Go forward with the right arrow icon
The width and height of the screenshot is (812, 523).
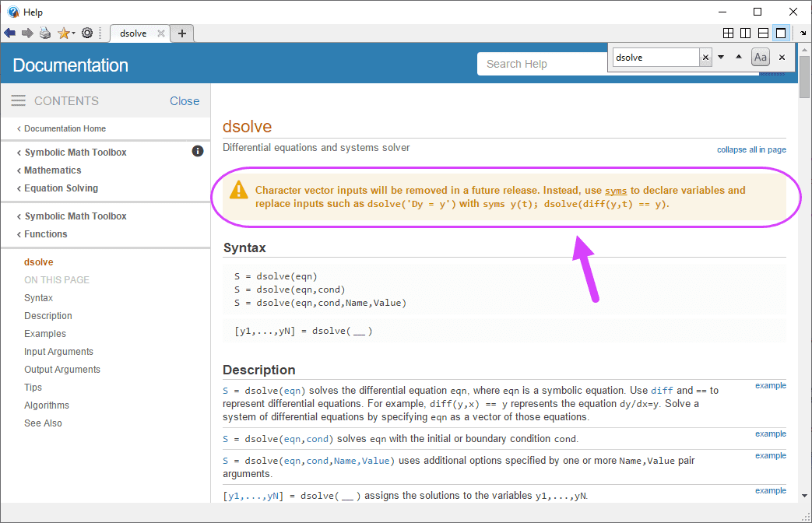coord(27,33)
